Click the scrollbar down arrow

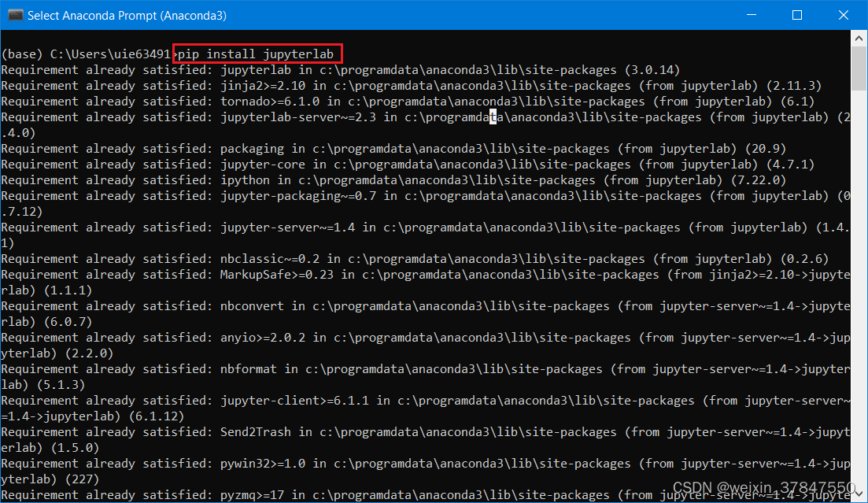tap(859, 496)
